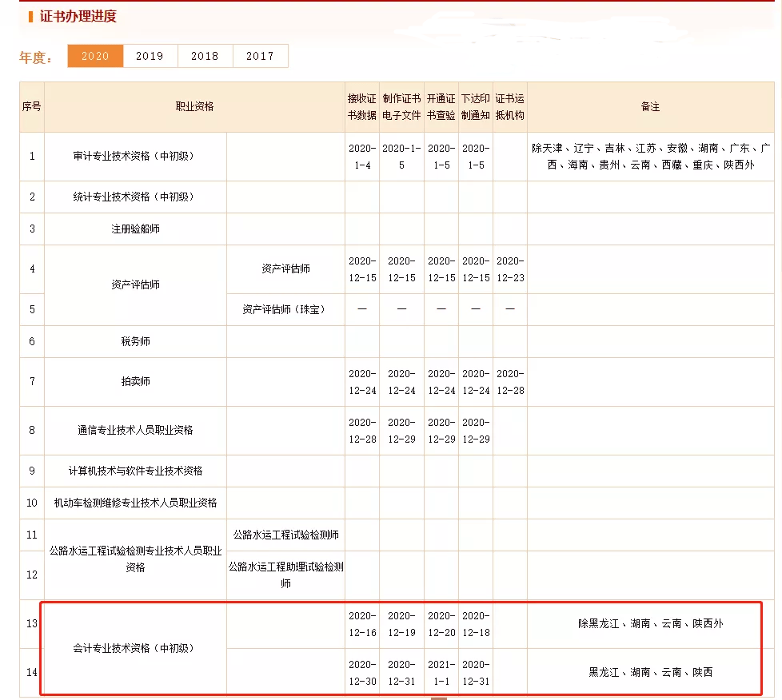This screenshot has width=782, height=700.
Task: Click the 接收证书数据 column header
Action: pyautogui.click(x=362, y=107)
